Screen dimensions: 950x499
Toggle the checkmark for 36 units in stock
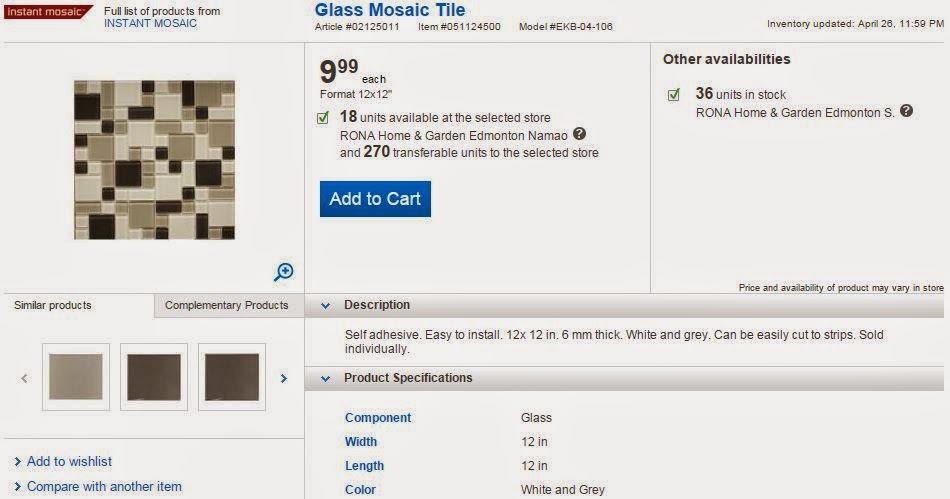(x=674, y=95)
